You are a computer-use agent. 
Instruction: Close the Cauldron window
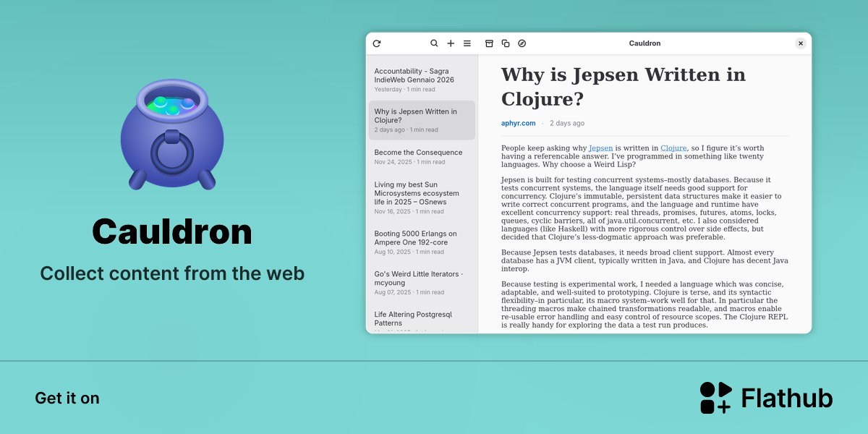[801, 43]
